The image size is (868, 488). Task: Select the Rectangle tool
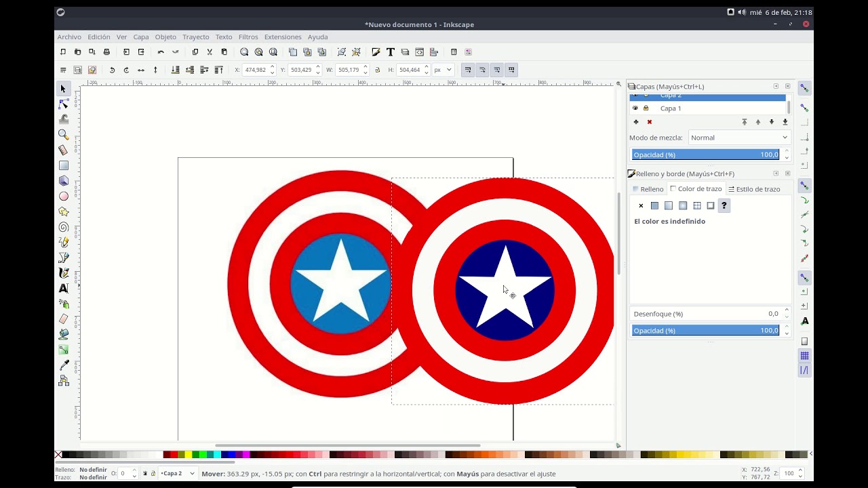click(x=64, y=165)
